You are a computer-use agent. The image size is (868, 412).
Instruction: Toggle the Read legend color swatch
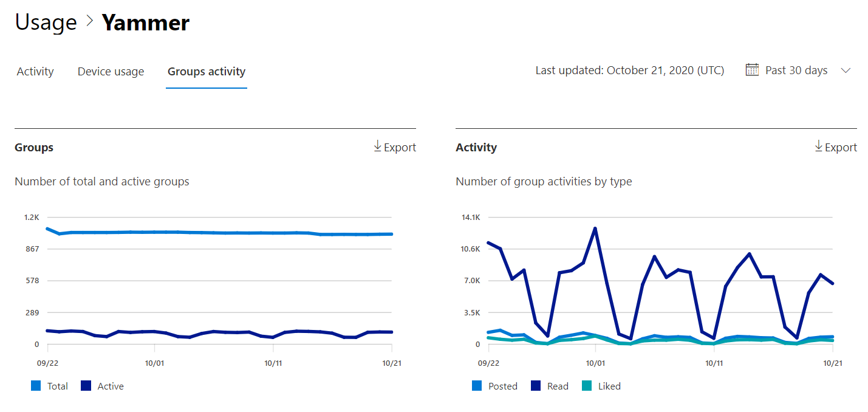[536, 386]
